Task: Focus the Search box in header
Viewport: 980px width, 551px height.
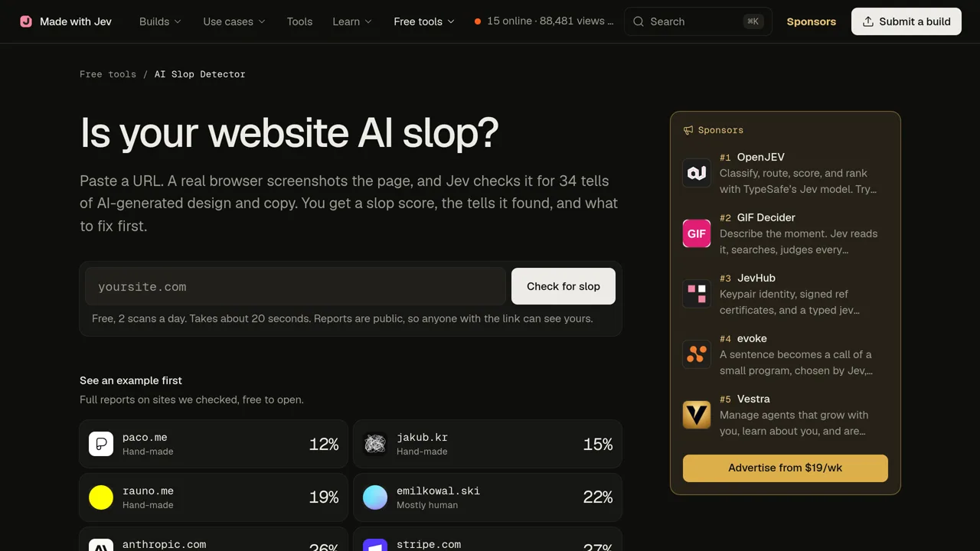Action: (698, 21)
